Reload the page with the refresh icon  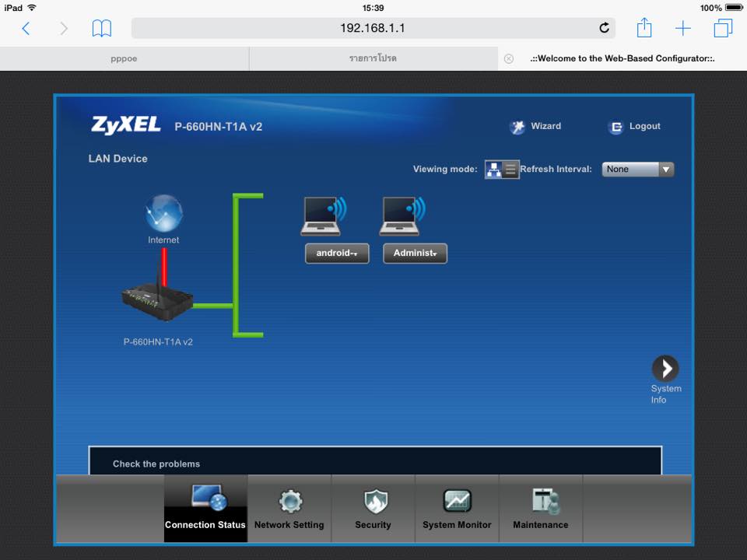pos(604,28)
